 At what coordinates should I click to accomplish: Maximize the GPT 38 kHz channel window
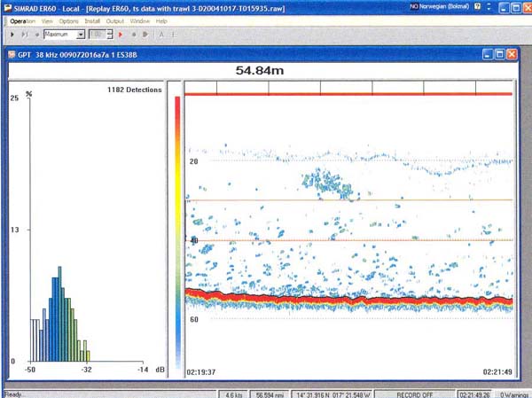click(499, 55)
